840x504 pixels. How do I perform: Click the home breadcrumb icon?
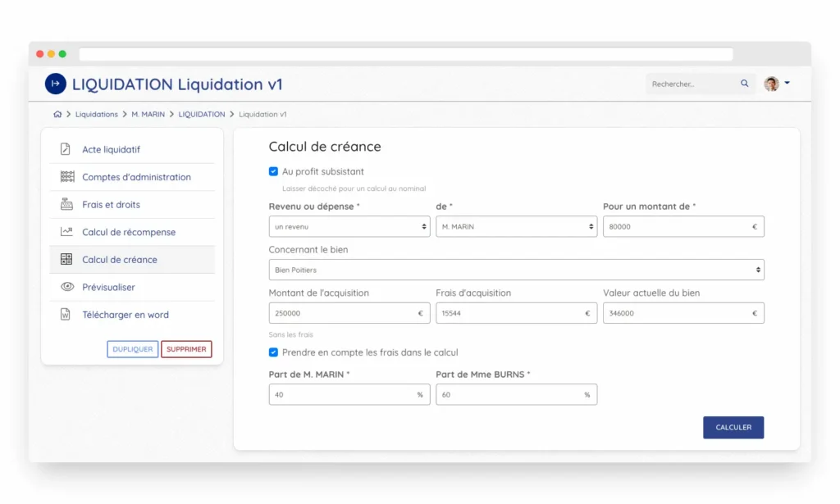[57, 115]
